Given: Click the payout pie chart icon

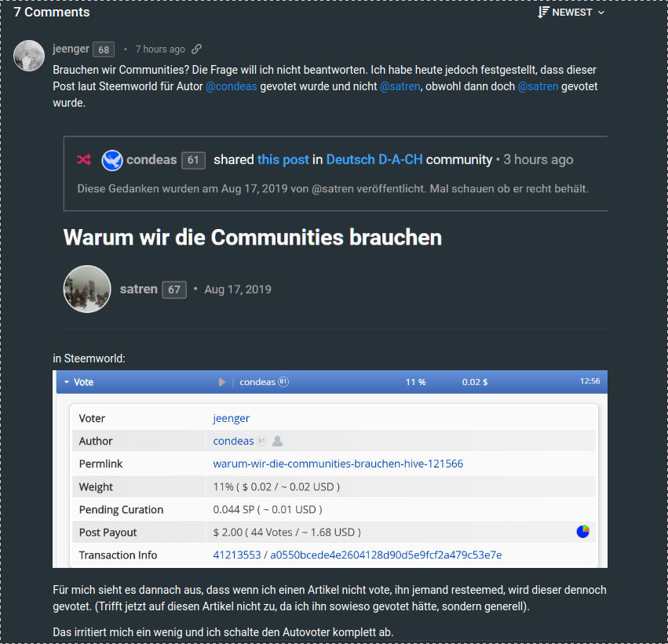Looking at the screenshot, I should (x=582, y=532).
